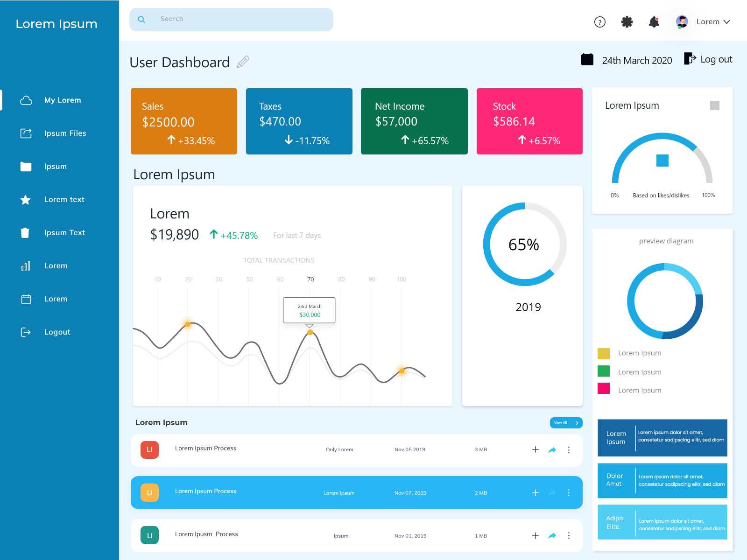The image size is (747, 560).
Task: Click the green legend swatch
Action: (x=604, y=371)
